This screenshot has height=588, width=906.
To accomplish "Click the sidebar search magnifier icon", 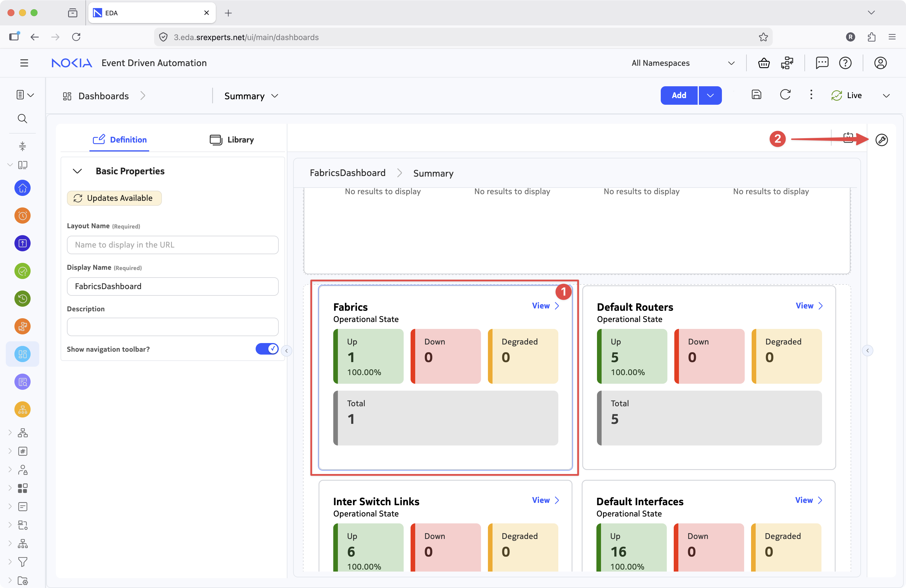I will 23,119.
